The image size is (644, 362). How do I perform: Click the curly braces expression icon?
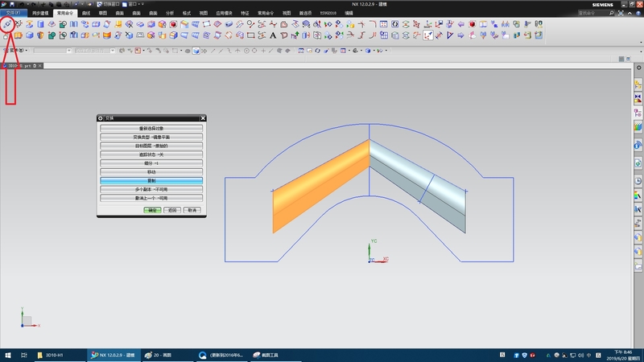(x=394, y=24)
